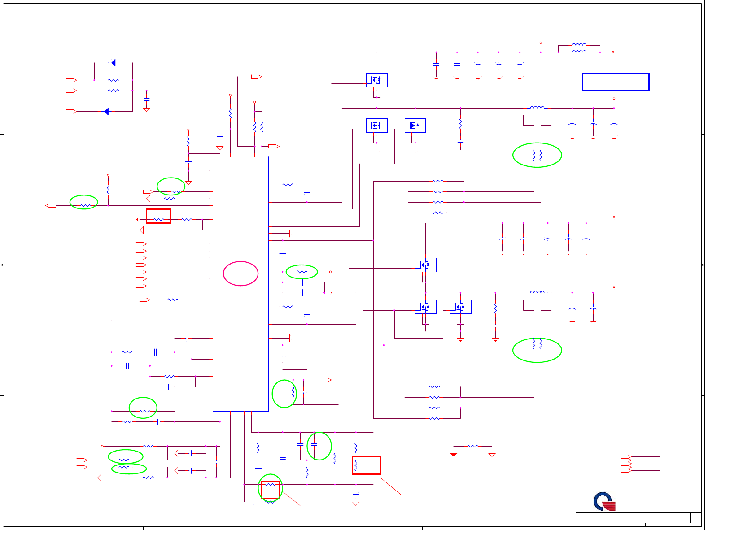Click the blue and red company logo in the title block
The width and height of the screenshot is (756, 534).
[604, 501]
